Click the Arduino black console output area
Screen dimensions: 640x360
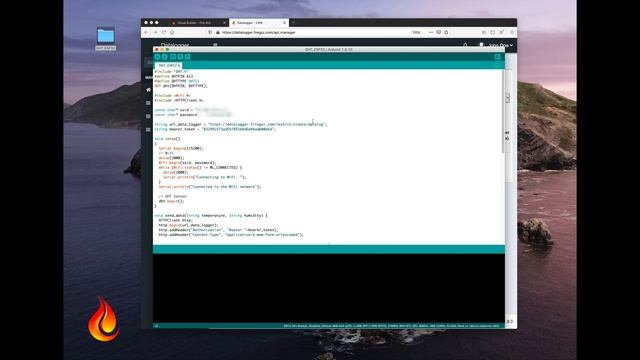(x=329, y=288)
